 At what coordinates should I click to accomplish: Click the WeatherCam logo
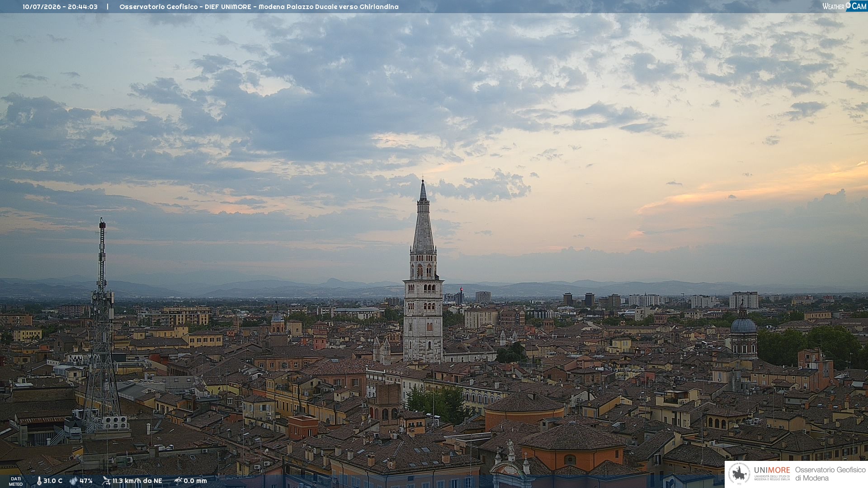pos(844,6)
